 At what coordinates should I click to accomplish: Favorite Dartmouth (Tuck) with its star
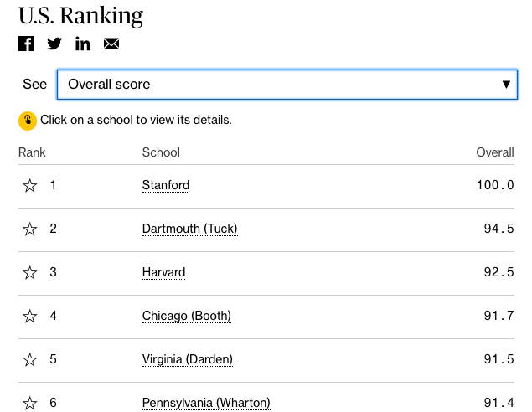(30, 229)
